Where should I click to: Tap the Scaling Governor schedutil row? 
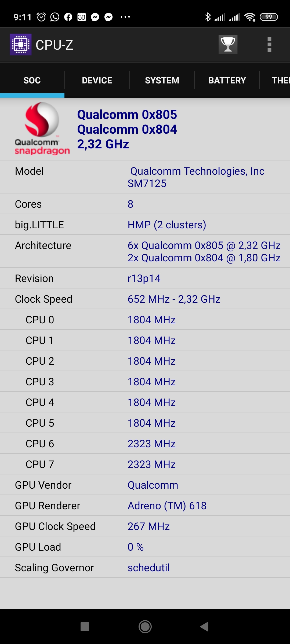[145, 568]
